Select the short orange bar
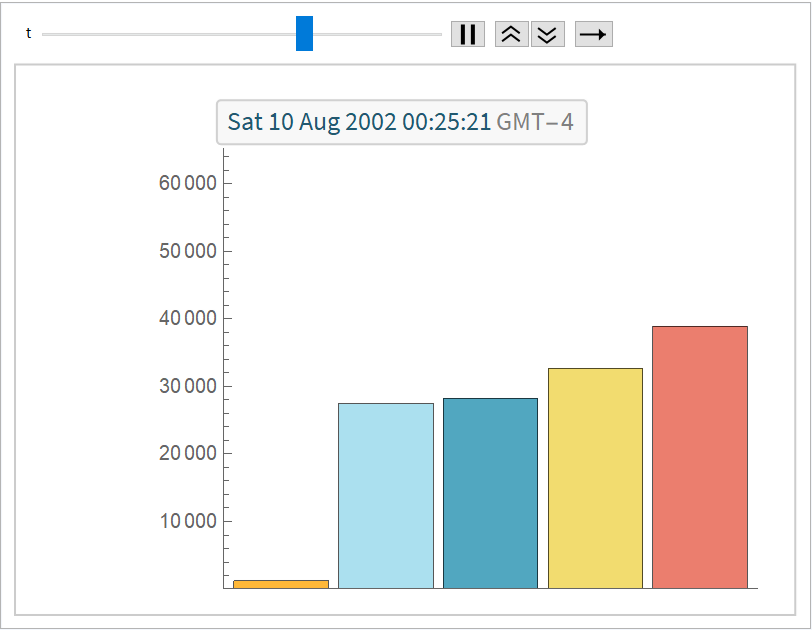812x632 pixels. (281, 584)
